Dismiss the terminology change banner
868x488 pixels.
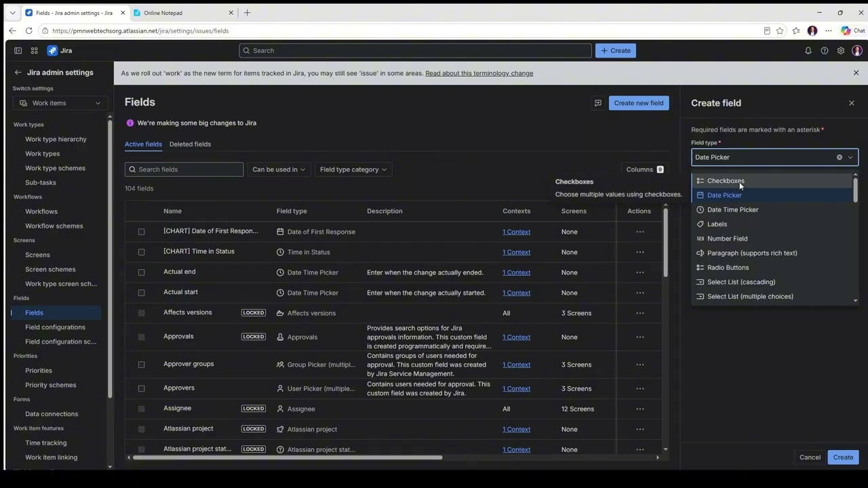click(x=856, y=73)
